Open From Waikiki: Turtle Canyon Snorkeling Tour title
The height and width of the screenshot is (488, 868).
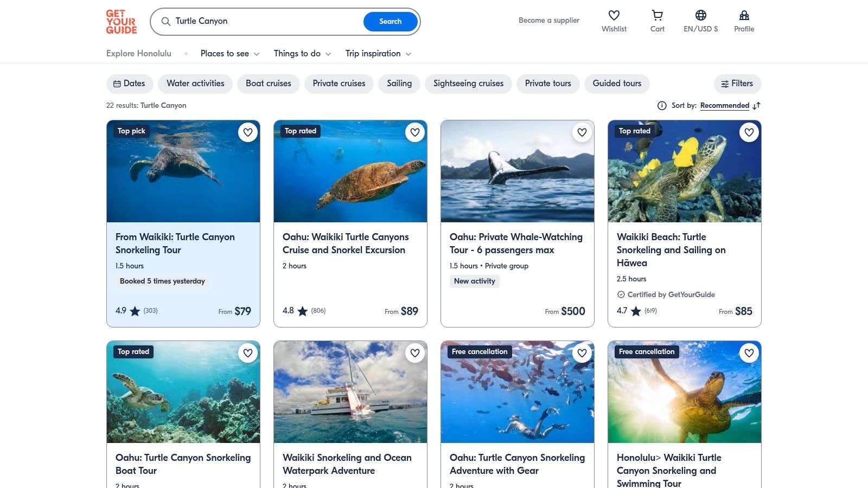175,243
